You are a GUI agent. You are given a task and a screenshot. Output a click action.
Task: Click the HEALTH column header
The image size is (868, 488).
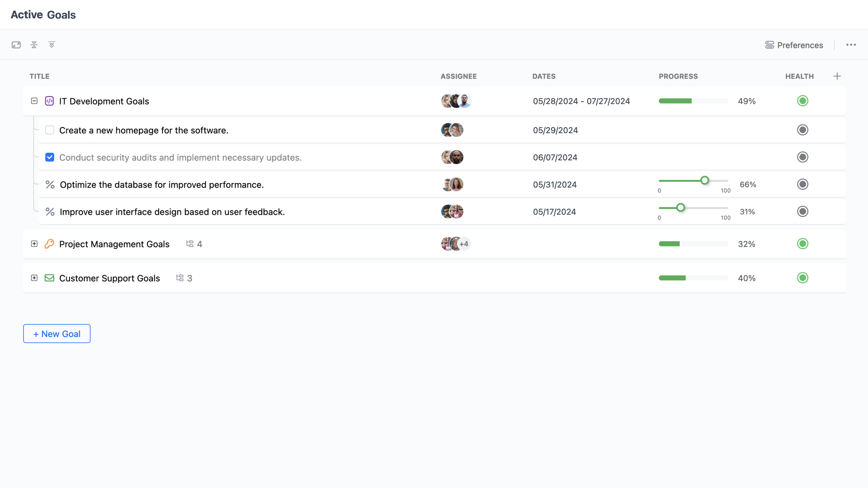coord(799,76)
